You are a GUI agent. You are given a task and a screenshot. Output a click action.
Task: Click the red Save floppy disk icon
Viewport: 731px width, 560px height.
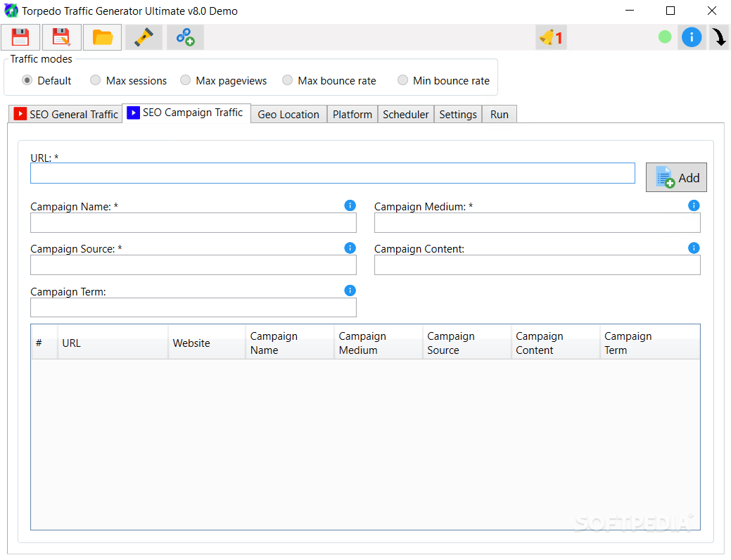pyautogui.click(x=20, y=37)
